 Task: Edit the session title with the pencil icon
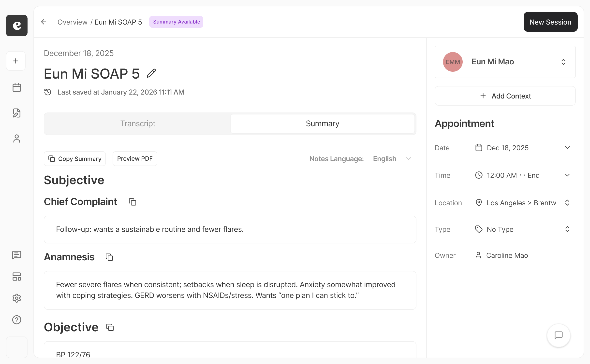151,73
